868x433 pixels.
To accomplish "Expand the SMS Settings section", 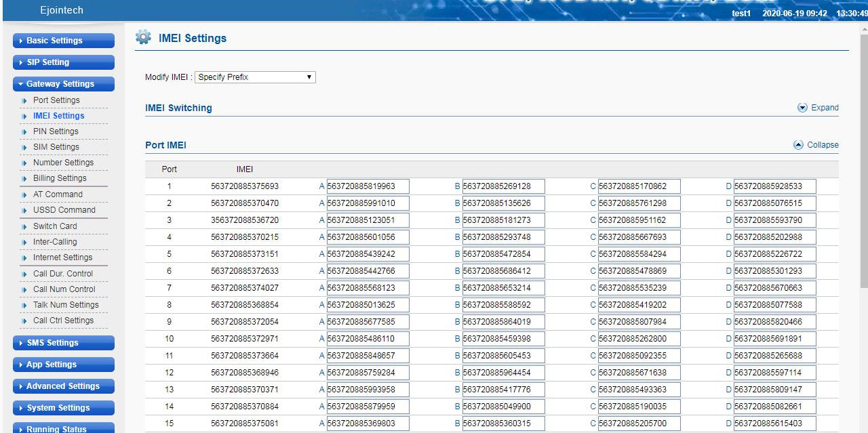I will (63, 343).
